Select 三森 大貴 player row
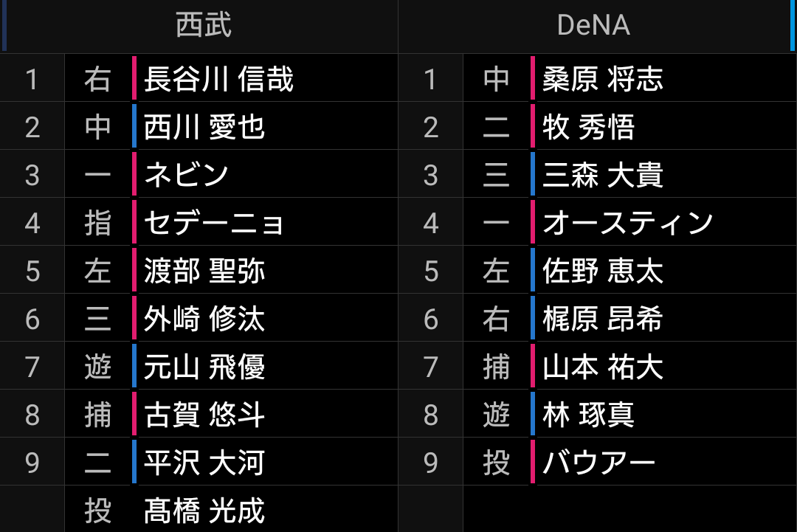This screenshot has width=797, height=532. 603,175
